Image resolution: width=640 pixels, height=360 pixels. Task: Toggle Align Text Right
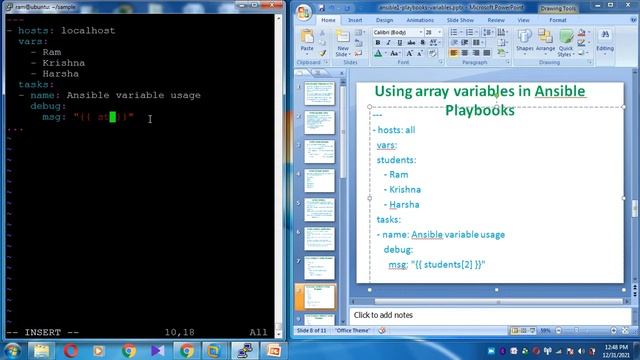pyautogui.click(x=476, y=53)
